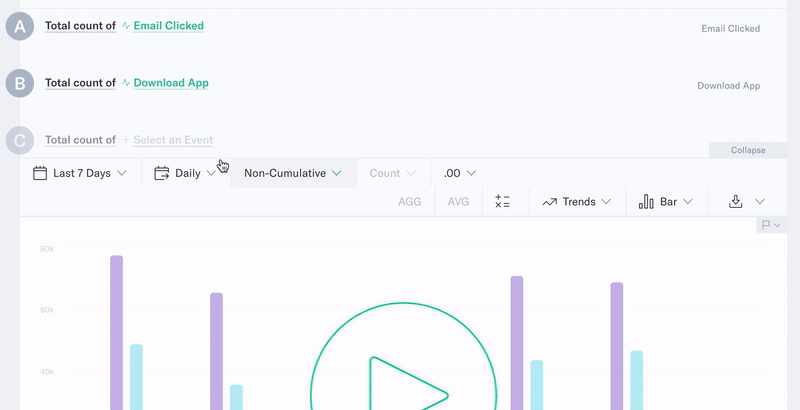The width and height of the screenshot is (800, 410).
Task: Click the tallest purple bar in the chart
Action: 116,332
